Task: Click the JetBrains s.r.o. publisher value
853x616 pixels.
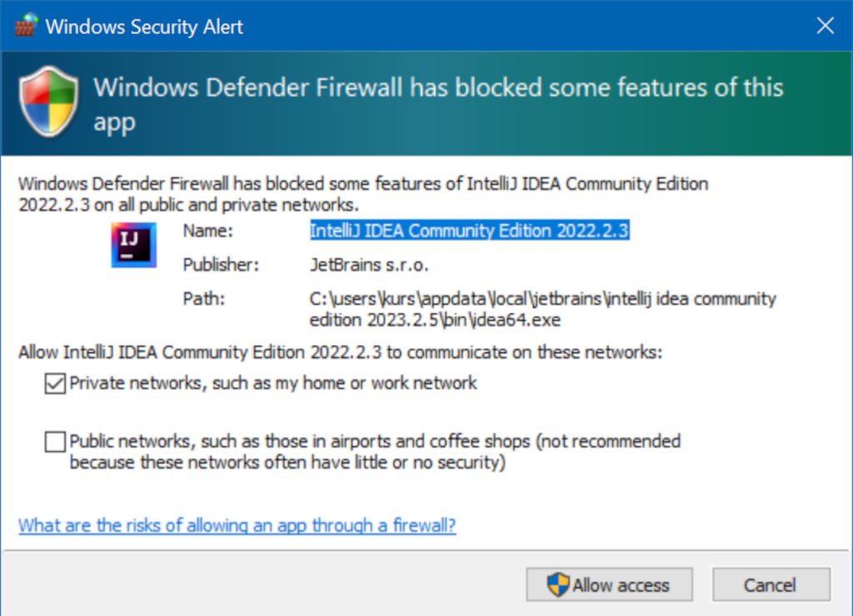Action: pyautogui.click(x=369, y=265)
